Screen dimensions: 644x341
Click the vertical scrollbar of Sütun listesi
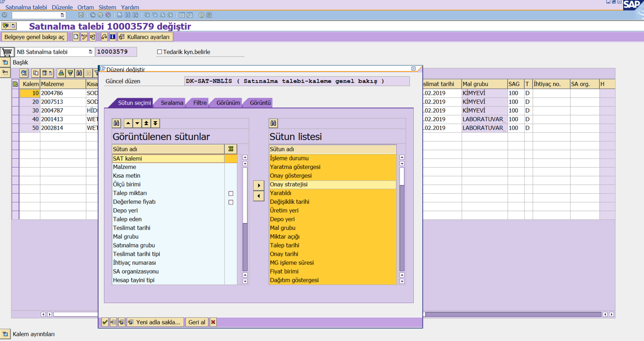coord(402,219)
